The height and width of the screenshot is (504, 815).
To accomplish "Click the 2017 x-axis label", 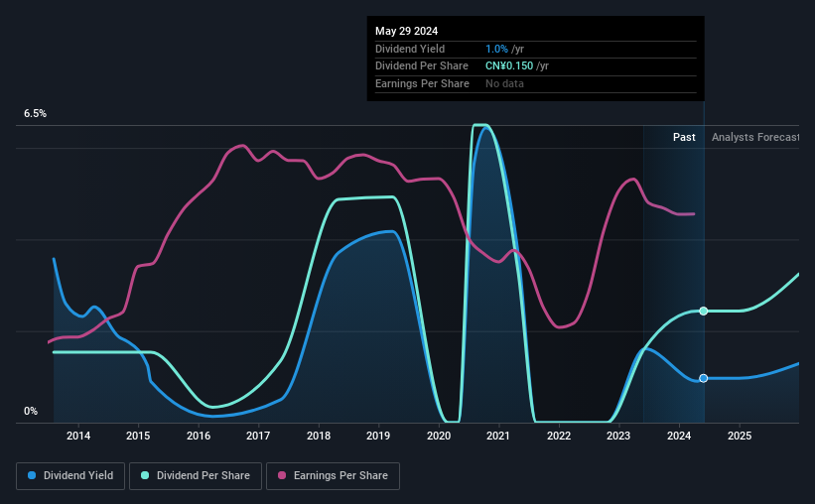I will point(258,436).
